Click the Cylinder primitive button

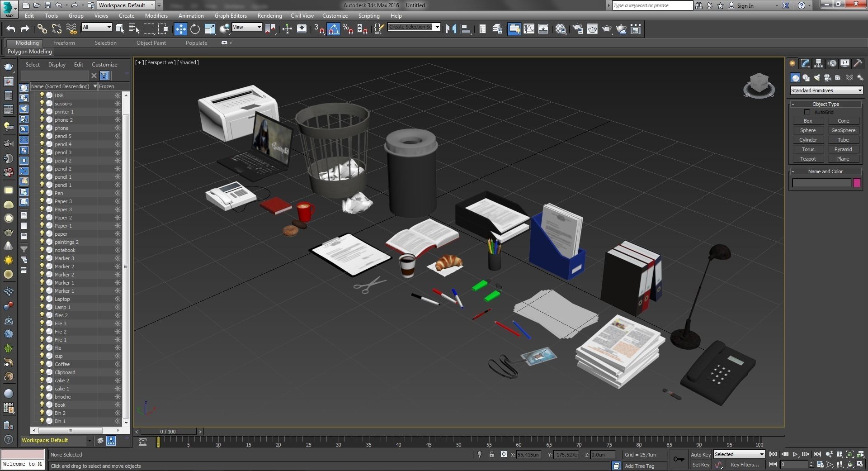click(808, 140)
